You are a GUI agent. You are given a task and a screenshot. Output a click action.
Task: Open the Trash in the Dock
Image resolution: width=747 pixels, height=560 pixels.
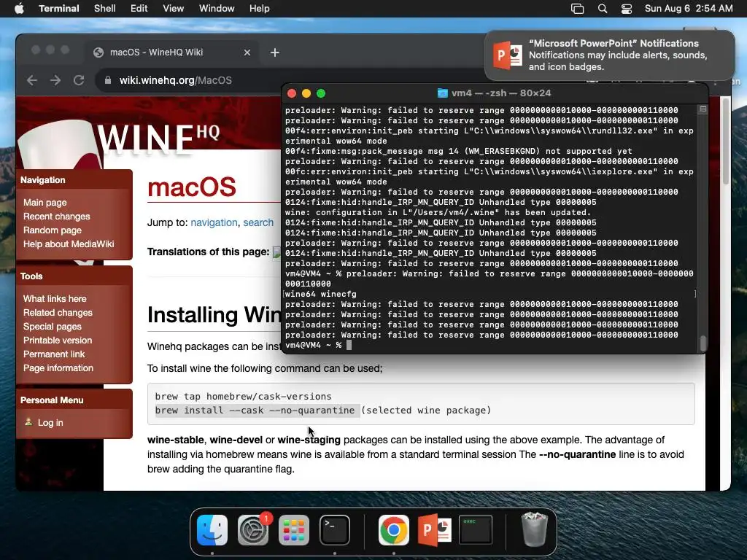click(x=535, y=530)
